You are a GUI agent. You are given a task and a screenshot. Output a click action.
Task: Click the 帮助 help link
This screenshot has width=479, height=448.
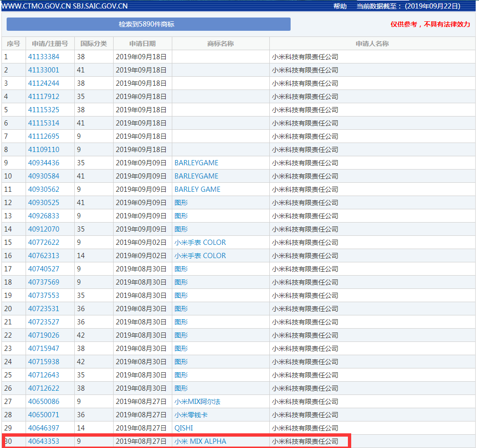tap(340, 6)
